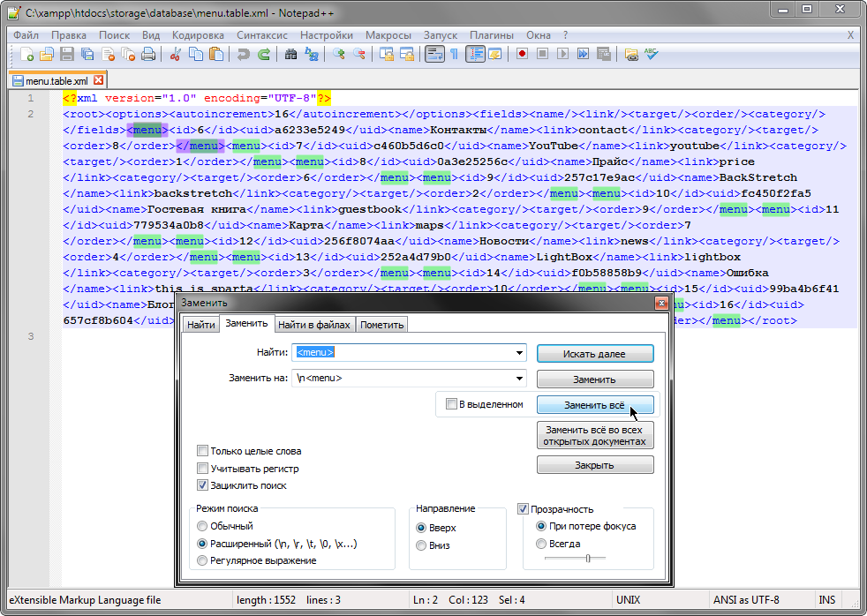
Task: Click the Find binoculars icon
Action: tap(291, 54)
